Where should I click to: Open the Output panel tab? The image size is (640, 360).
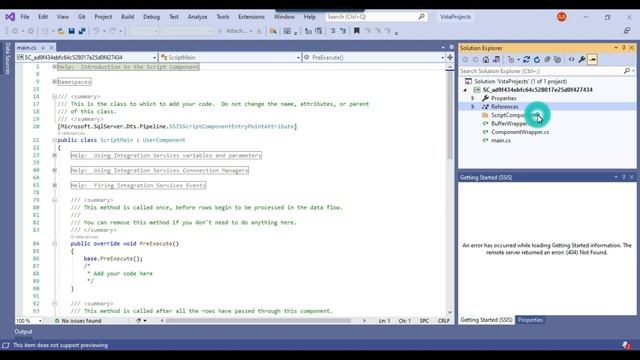point(23,332)
